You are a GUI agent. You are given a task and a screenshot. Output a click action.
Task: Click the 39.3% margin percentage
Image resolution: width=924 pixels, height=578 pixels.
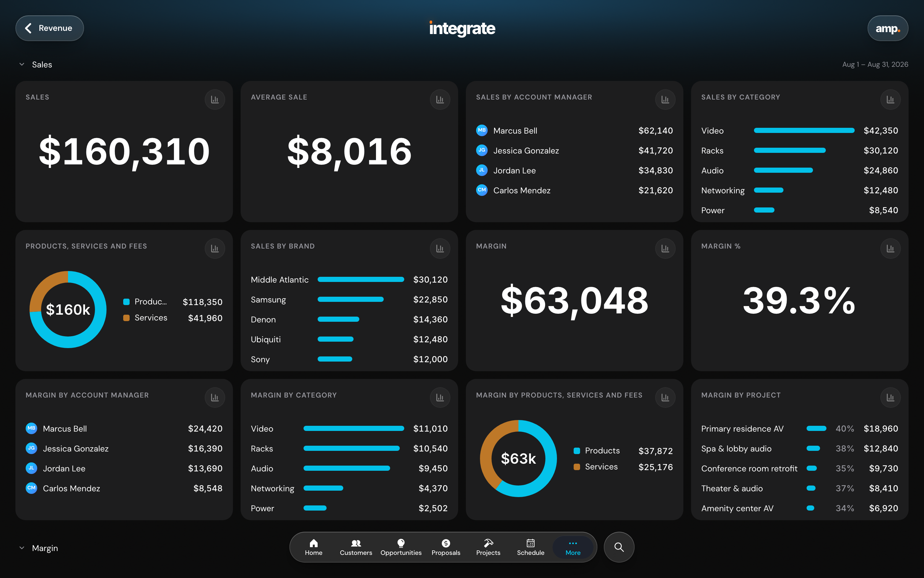tap(800, 301)
